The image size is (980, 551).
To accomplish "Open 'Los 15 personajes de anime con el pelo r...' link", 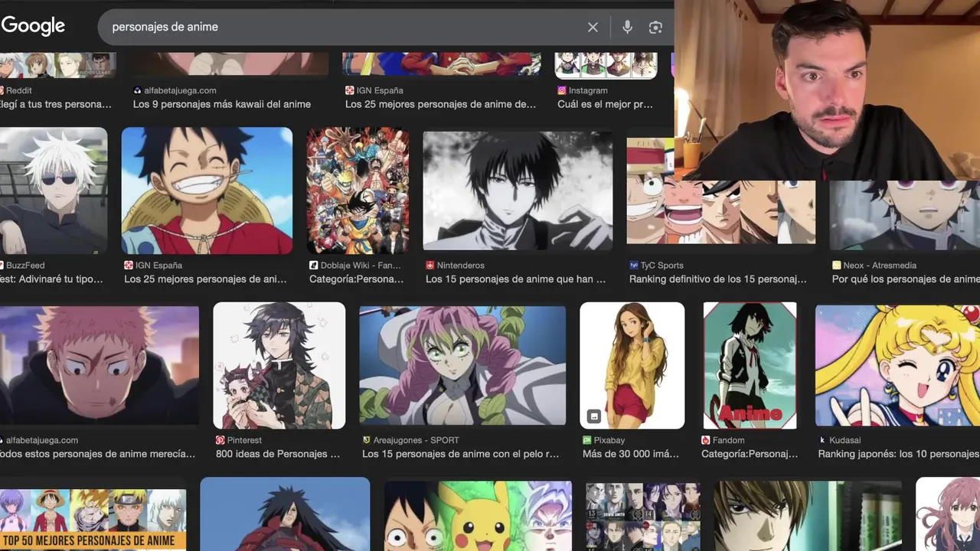I will click(x=460, y=454).
